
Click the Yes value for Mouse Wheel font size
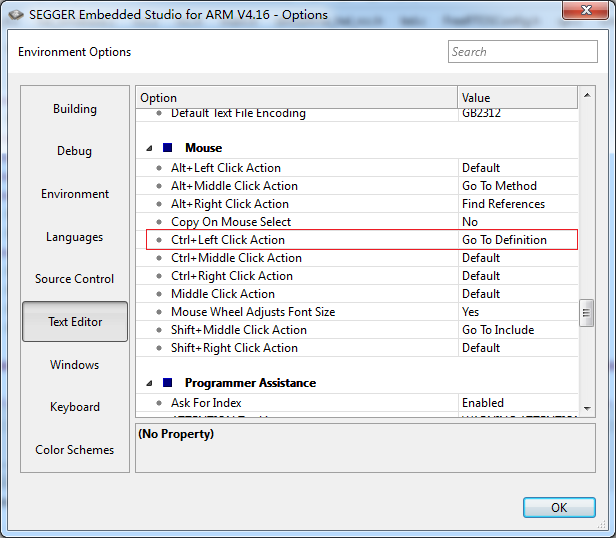[x=470, y=312]
